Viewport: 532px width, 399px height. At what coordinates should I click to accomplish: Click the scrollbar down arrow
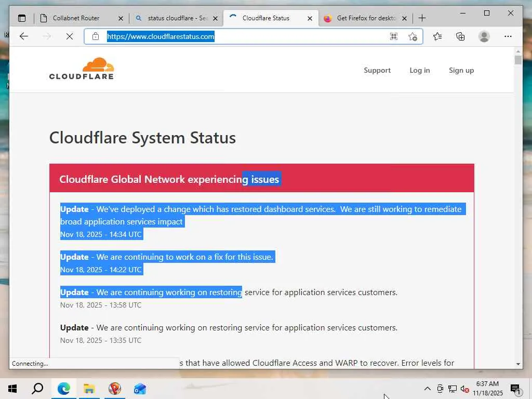pos(518,364)
